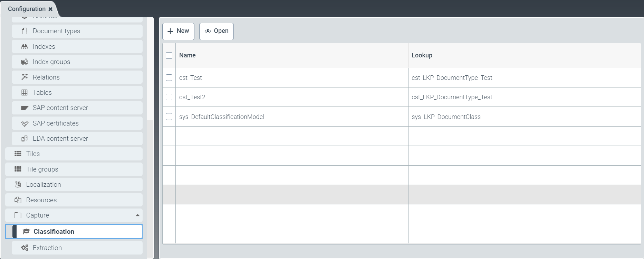Screen dimensions: 644x259
Task: Tick the checkbox for cst_Test2 row
Action: click(169, 97)
